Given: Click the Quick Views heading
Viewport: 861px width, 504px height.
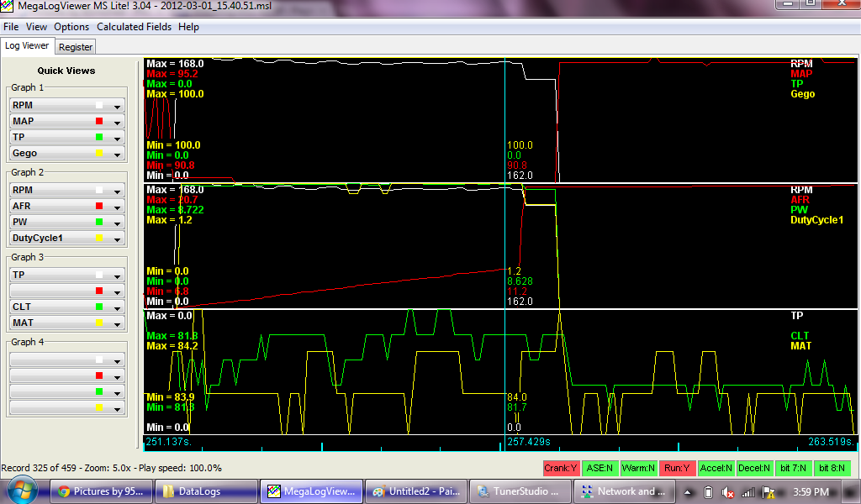Looking at the screenshot, I should click(66, 71).
